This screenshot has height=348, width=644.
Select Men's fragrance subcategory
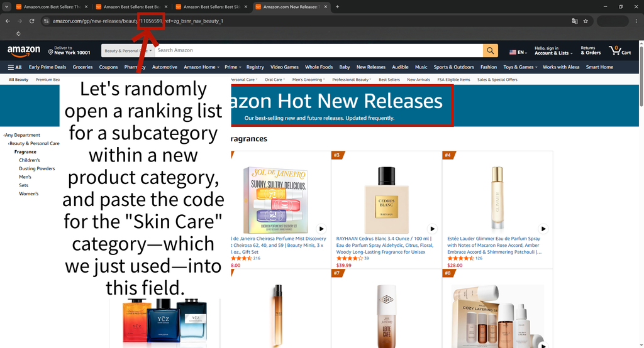25,177
